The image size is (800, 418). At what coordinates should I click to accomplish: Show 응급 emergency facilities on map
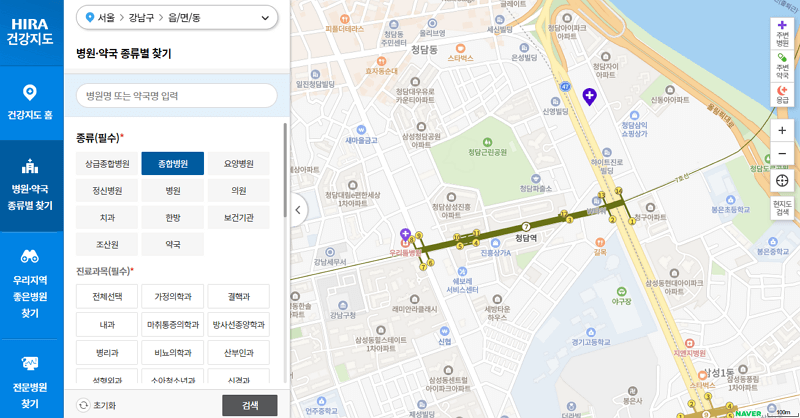tap(782, 94)
